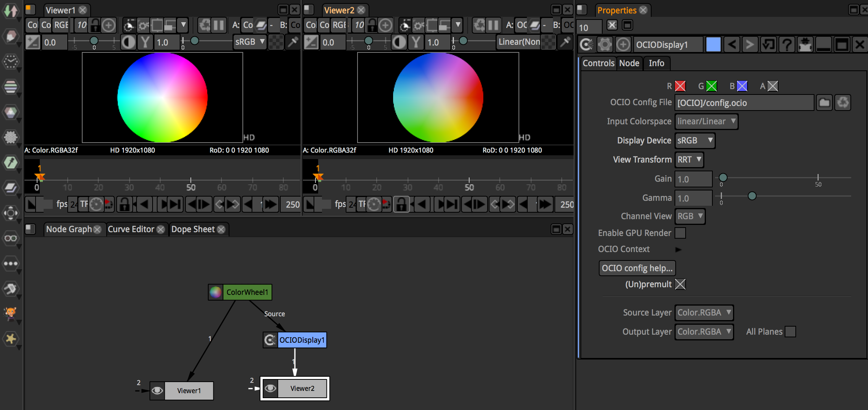Click the OCIO config help button
The width and height of the screenshot is (868, 410).
(x=637, y=268)
